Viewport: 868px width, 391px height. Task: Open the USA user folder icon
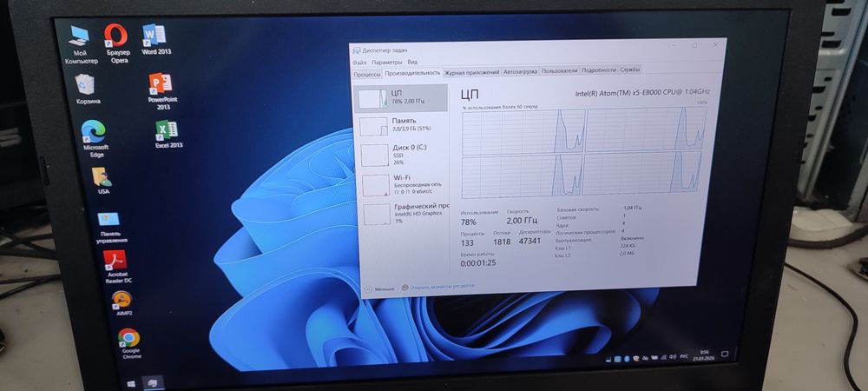coord(102,181)
